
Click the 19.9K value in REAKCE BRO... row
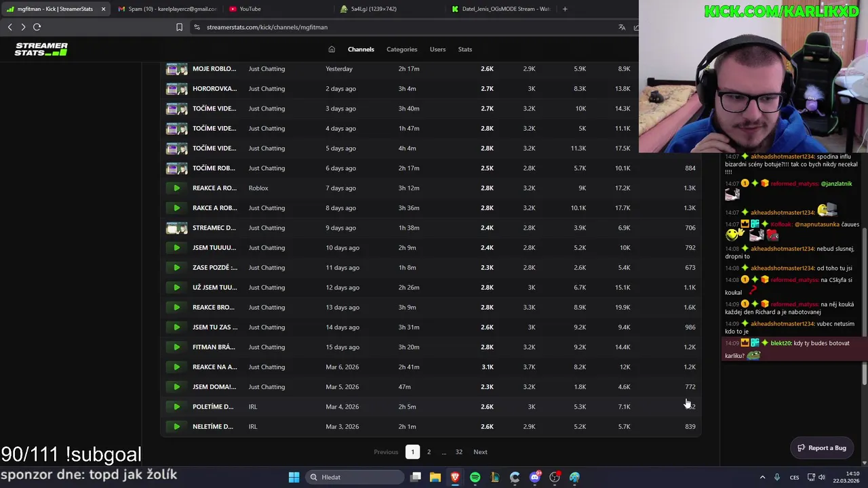623,307
